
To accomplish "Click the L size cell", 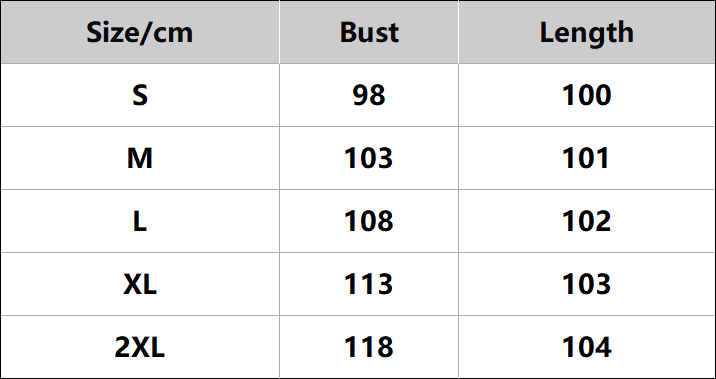I will coord(140,221).
